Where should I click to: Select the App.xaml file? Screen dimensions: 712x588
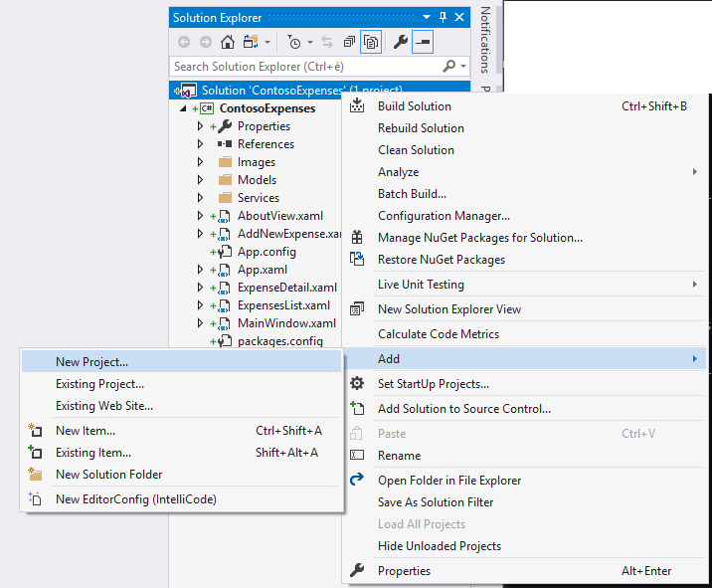click(x=263, y=270)
